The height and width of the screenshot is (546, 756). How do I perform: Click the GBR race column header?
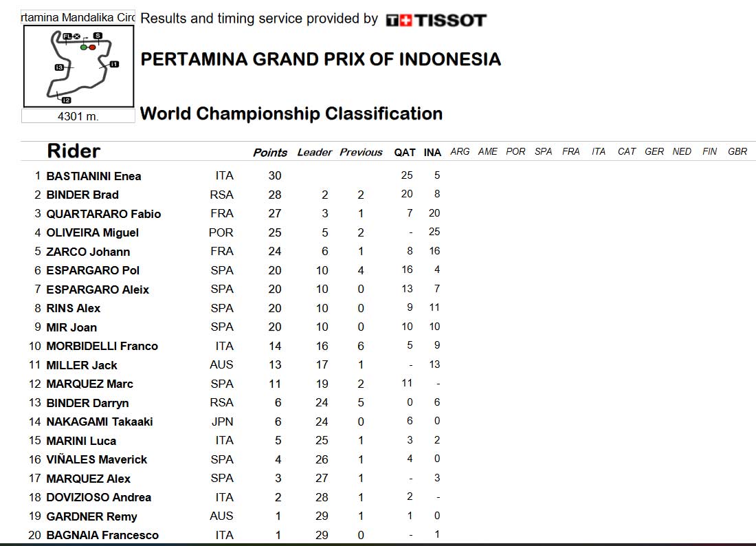(x=737, y=151)
